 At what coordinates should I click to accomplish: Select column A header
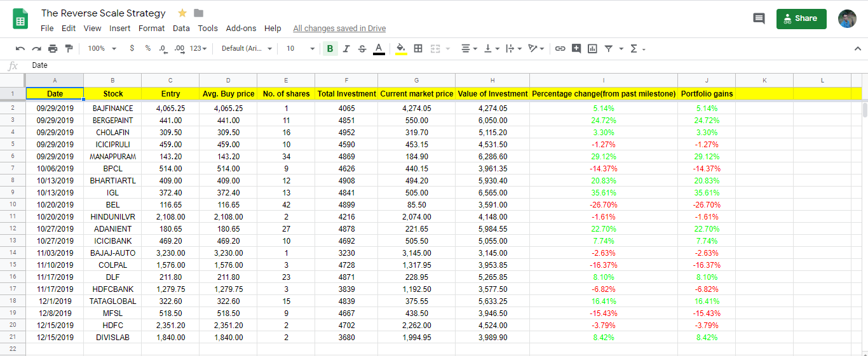tap(55, 80)
